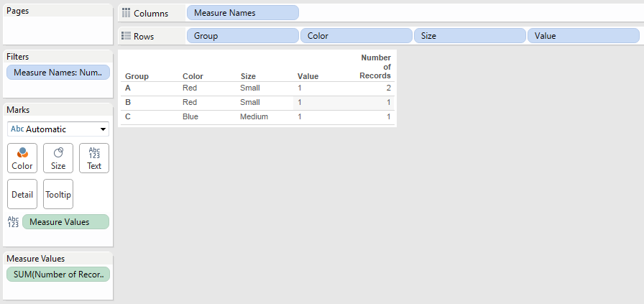
Task: Click the Detail button in Marks
Action: 22,194
